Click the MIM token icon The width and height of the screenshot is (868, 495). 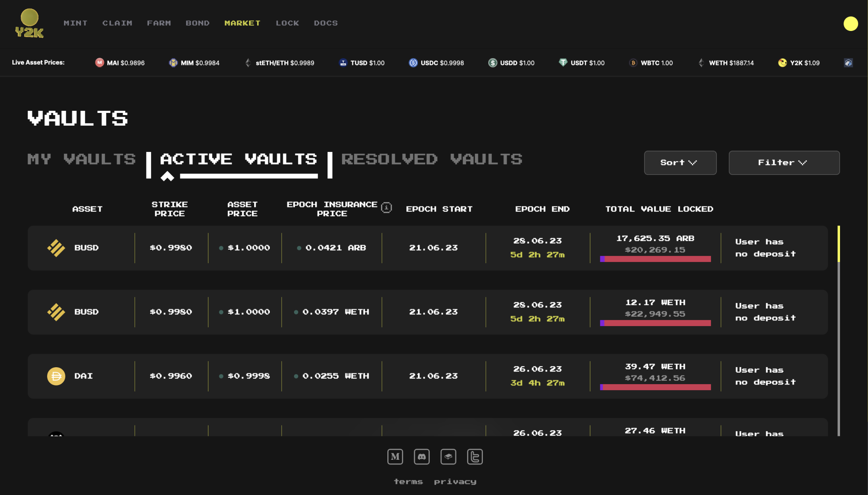click(x=173, y=63)
